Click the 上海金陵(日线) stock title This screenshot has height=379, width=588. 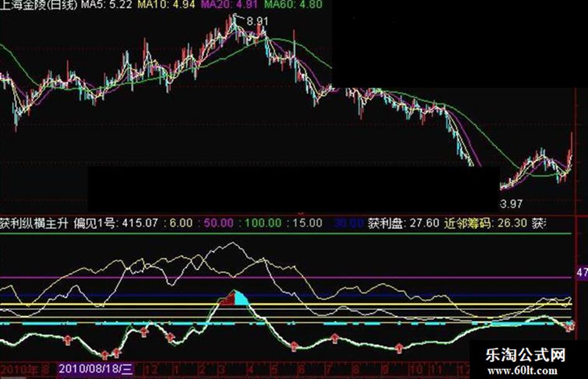point(39,4)
